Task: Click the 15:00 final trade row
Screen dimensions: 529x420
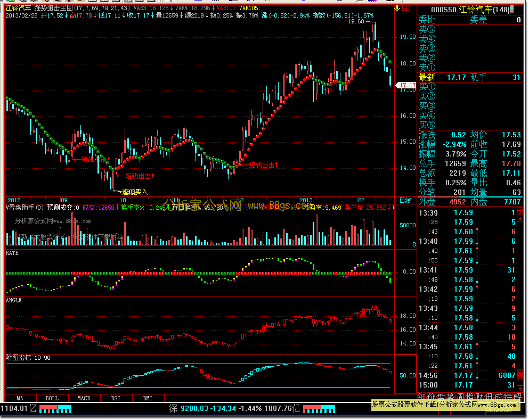Action: tap(467, 385)
